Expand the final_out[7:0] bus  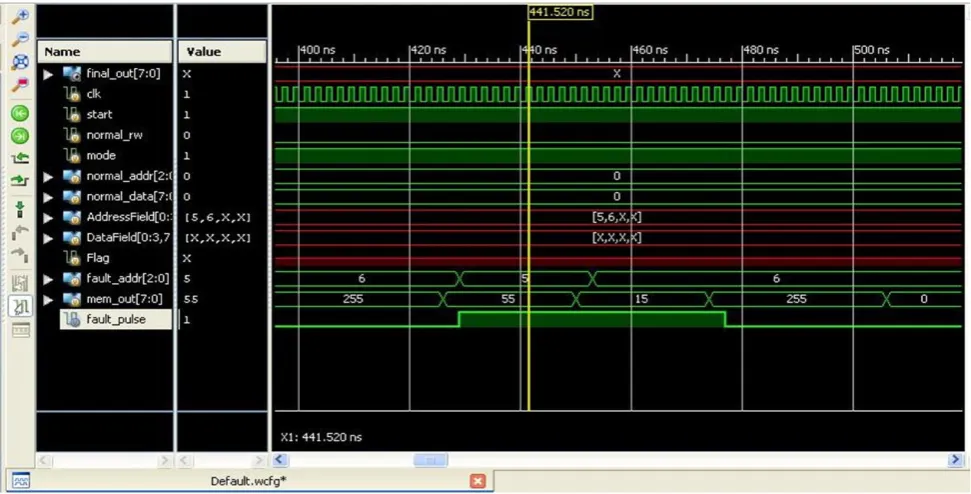48,74
